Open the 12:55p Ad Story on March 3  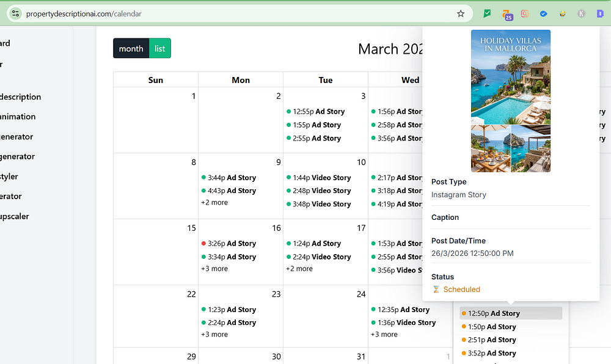click(x=315, y=111)
